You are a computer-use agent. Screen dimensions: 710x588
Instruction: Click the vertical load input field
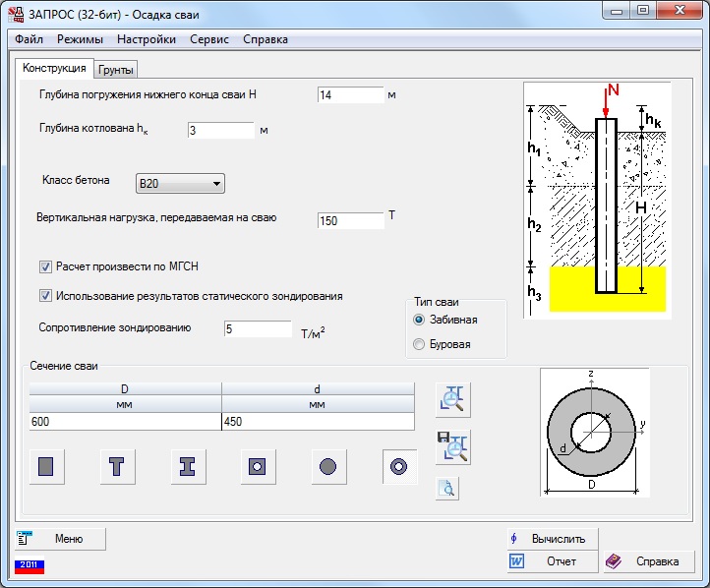point(350,221)
